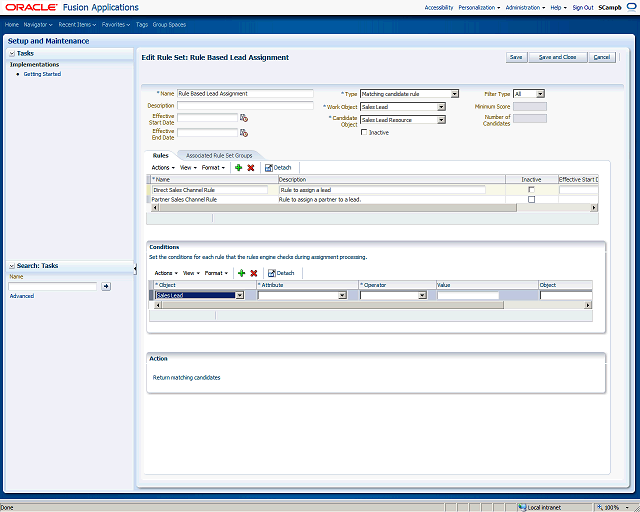Viewport: 640px width, 512px height.
Task: Open Effective Start Date calendar picker
Action: coord(244,118)
